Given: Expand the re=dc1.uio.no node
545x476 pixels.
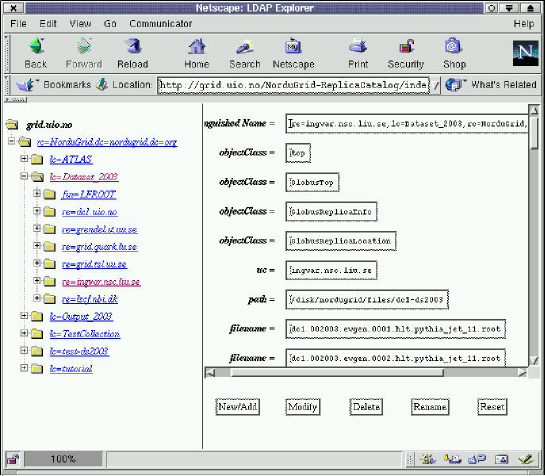Looking at the screenshot, I should (x=37, y=211).
